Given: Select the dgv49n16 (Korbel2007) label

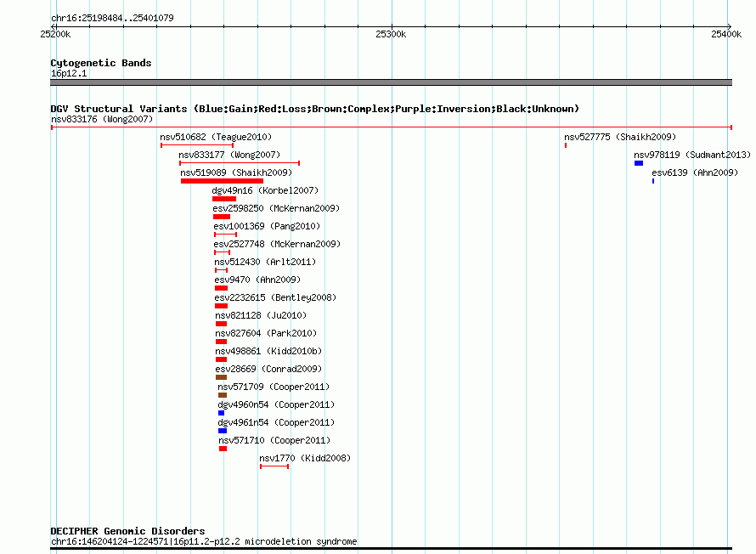Looking at the screenshot, I should pyautogui.click(x=265, y=190).
